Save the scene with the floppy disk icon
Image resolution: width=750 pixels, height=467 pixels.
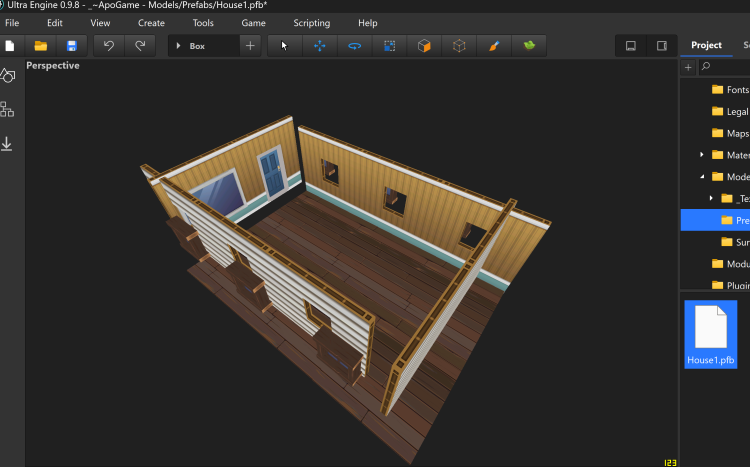point(71,46)
